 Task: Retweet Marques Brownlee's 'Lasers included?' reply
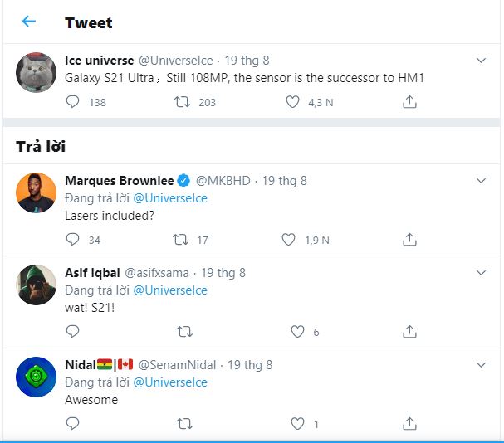180,240
